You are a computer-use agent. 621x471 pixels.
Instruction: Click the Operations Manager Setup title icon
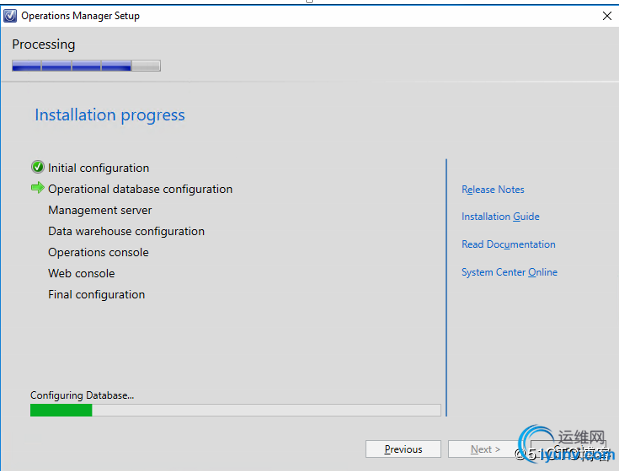(10, 16)
